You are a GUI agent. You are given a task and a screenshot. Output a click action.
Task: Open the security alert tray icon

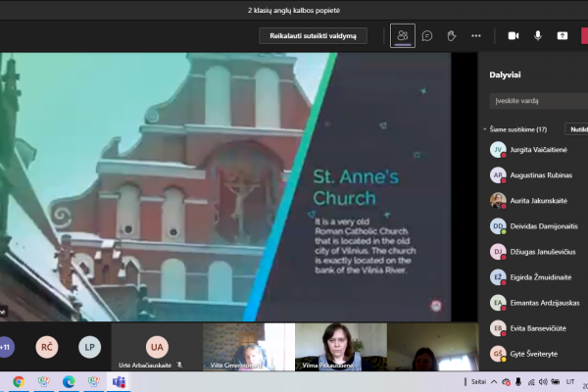tap(506, 382)
